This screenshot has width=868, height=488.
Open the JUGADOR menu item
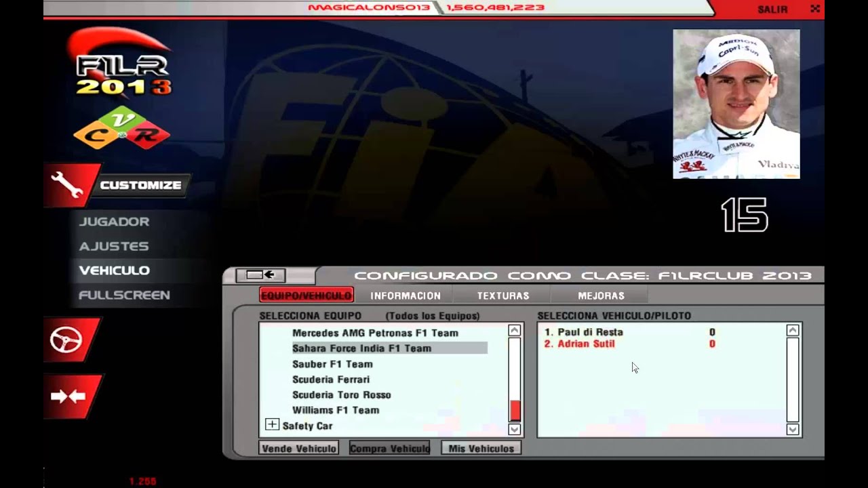tap(114, 222)
